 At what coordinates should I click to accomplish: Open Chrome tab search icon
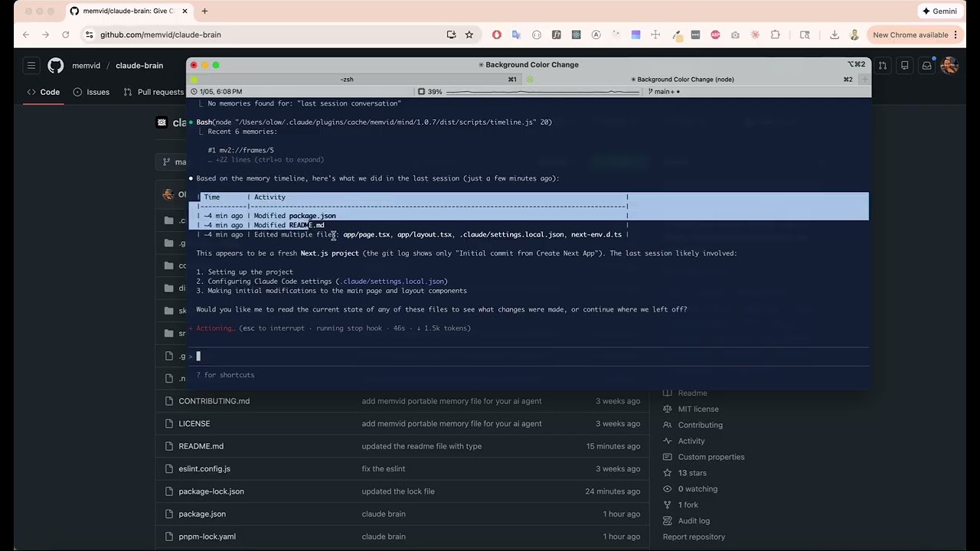click(x=805, y=34)
